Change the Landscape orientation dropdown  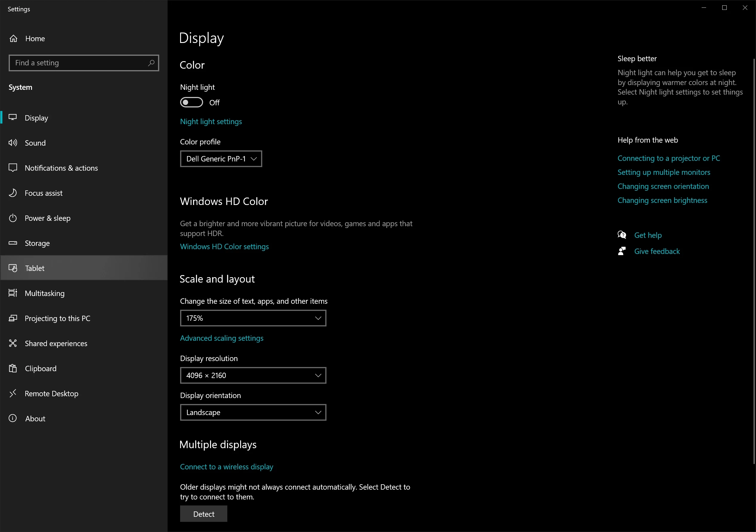[253, 412]
